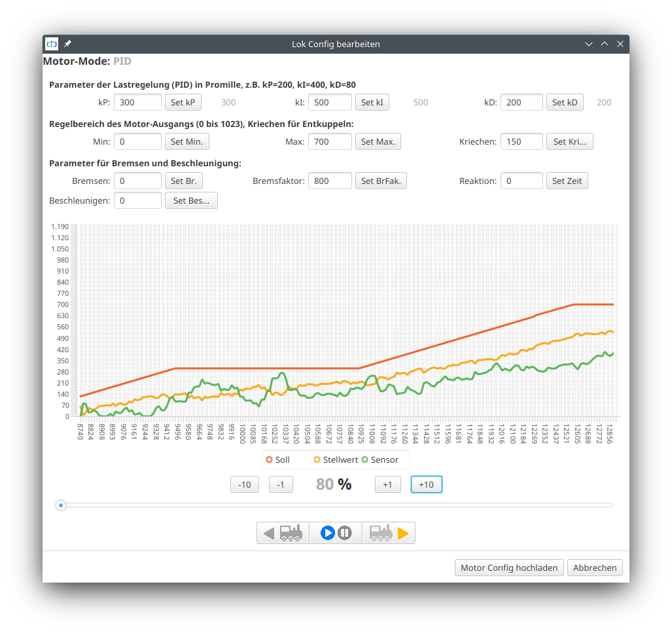Apply the kI value with Set kI
This screenshot has height=633, width=672.
tap(372, 102)
